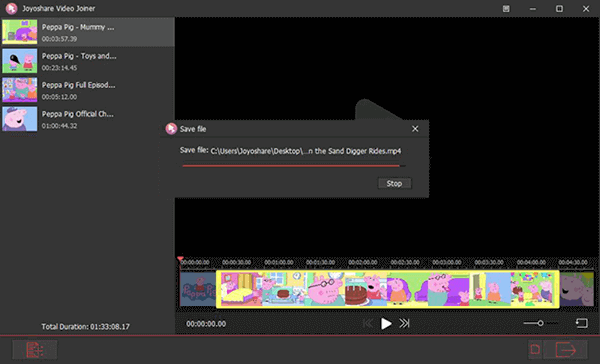Click the Joyoshare app logo in the title bar
Screen dimensions: 600x364
[11, 8]
